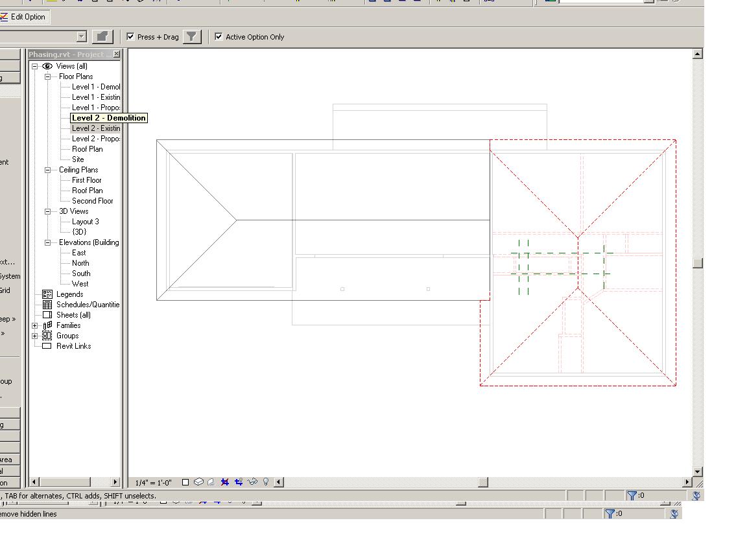Expand the Families tree node
Image resolution: width=747 pixels, height=560 pixels.
tap(35, 325)
